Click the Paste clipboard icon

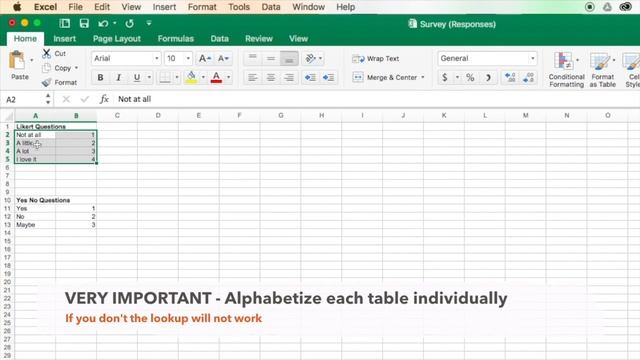coord(17,61)
